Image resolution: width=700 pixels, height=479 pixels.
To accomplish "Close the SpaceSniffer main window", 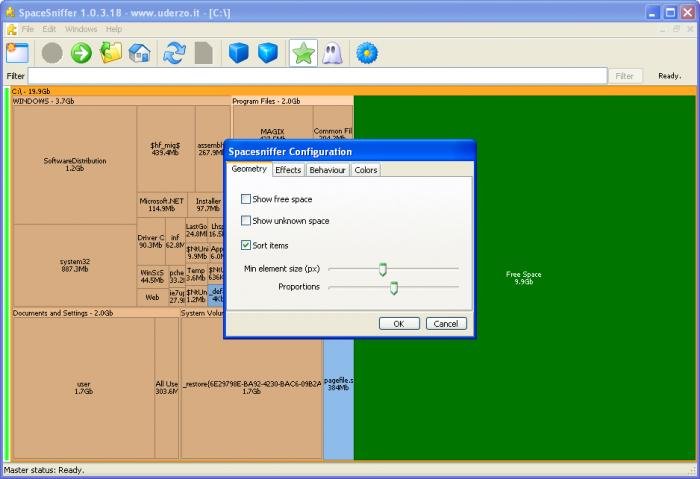I will tap(688, 12).
